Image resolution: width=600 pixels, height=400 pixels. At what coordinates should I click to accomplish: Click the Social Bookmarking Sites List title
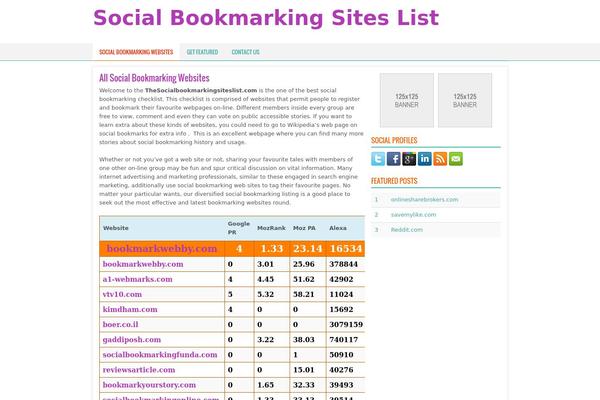(x=266, y=18)
